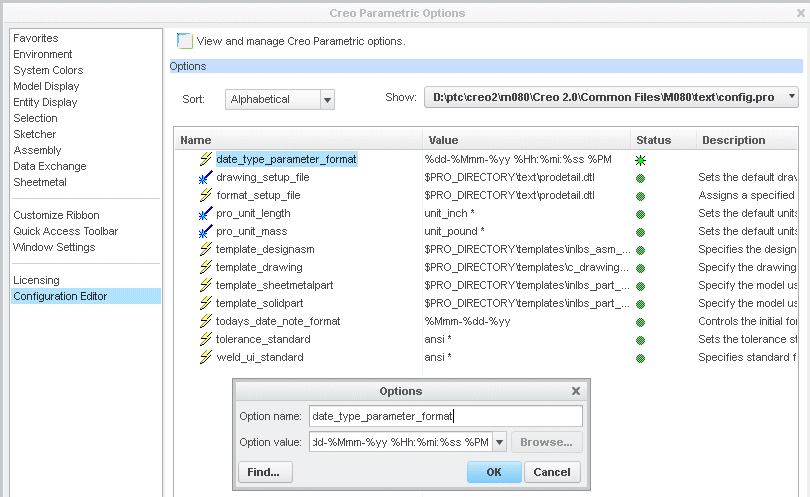Click the status dot for template_drawing row
The height and width of the screenshot is (497, 810).
click(640, 268)
